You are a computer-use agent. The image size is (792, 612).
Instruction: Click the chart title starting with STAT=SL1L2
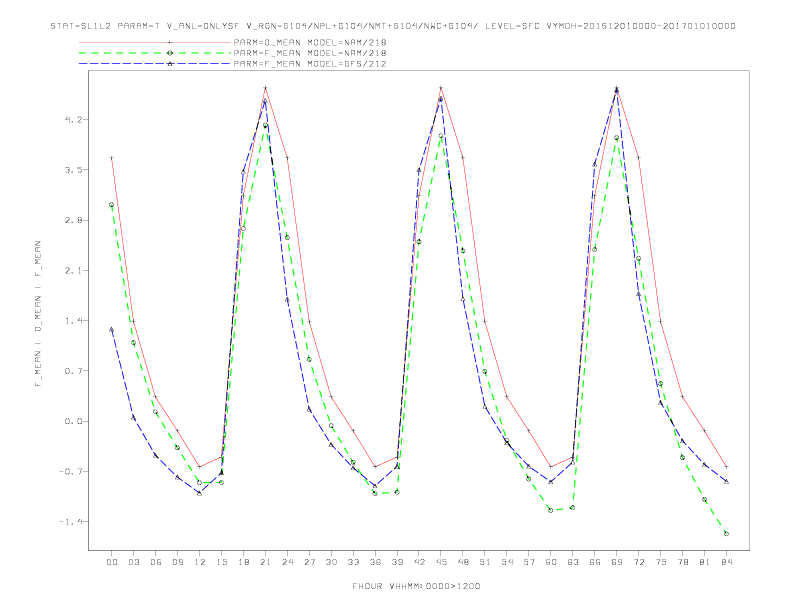pos(393,26)
